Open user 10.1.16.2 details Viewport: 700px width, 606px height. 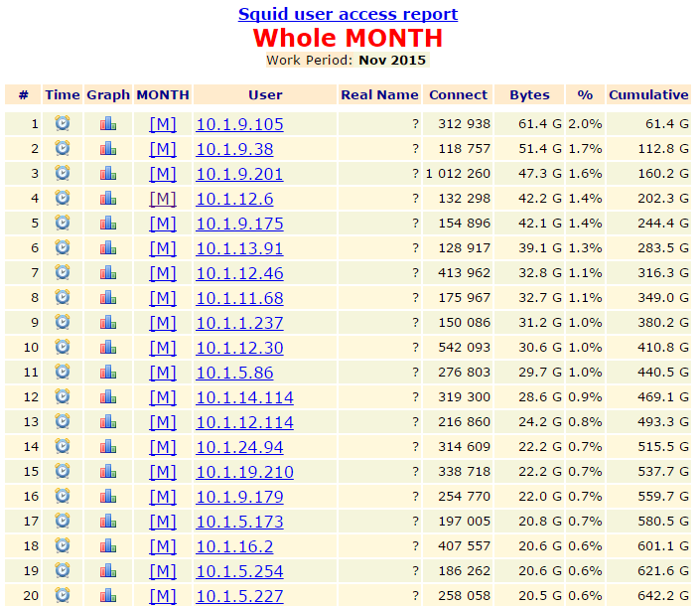pos(234,546)
